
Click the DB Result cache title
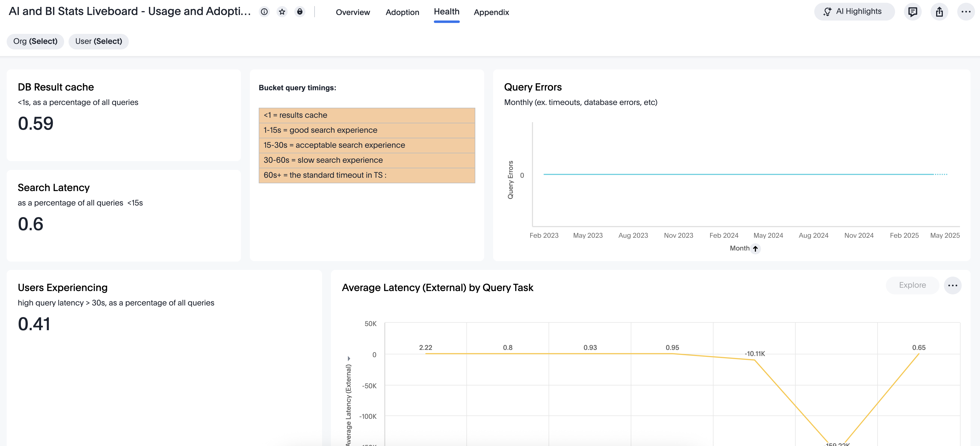[56, 87]
